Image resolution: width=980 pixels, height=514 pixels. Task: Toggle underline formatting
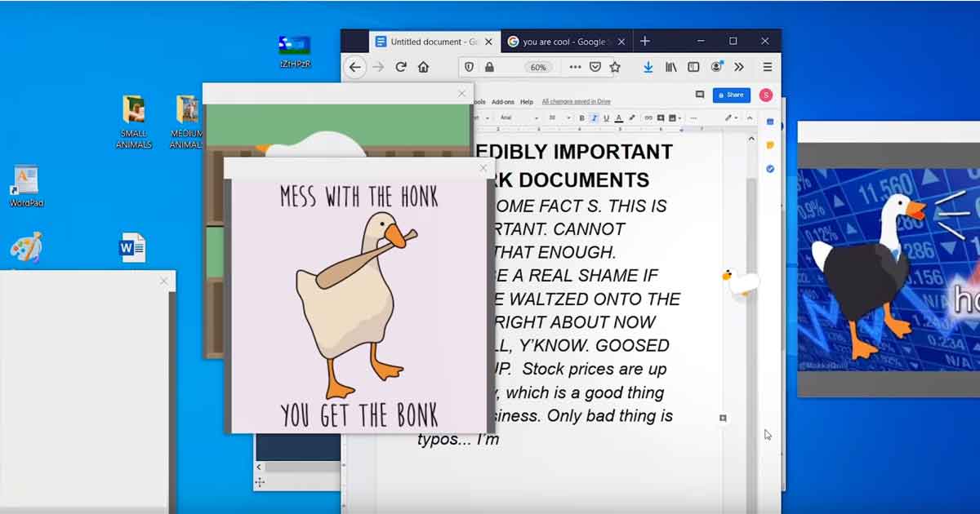click(606, 117)
